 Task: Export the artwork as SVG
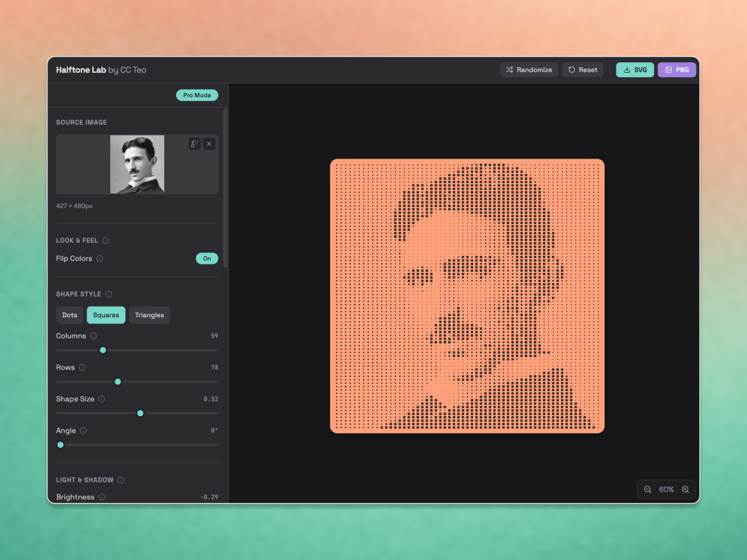pyautogui.click(x=634, y=70)
